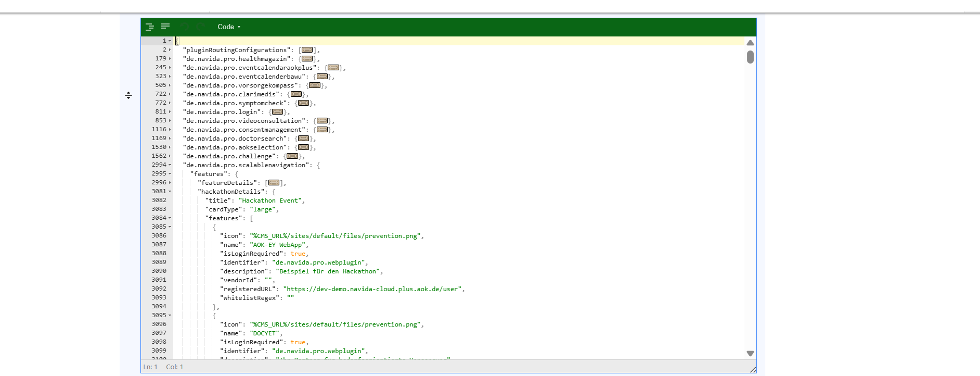
Task: Click the editor resize grip in the bottom-right corner
Action: point(753,370)
